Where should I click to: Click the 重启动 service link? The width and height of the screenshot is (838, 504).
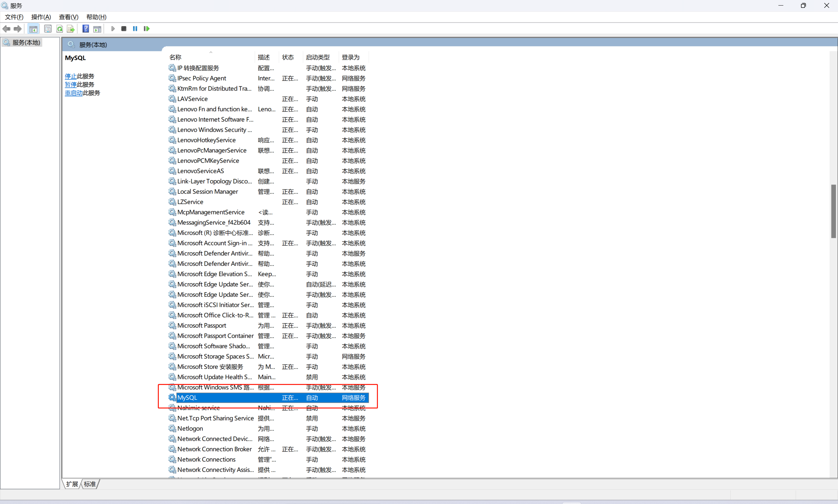click(x=73, y=93)
